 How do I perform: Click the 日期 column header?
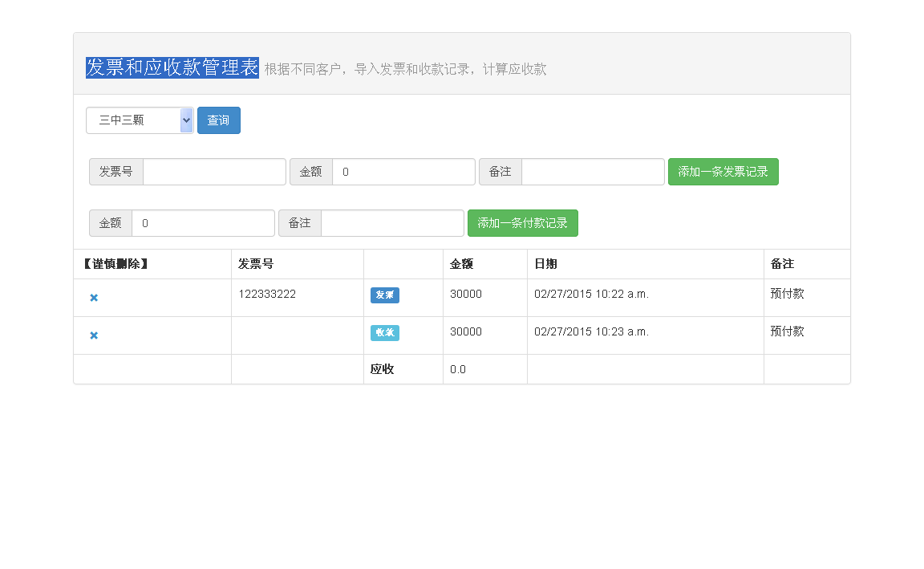click(x=545, y=264)
